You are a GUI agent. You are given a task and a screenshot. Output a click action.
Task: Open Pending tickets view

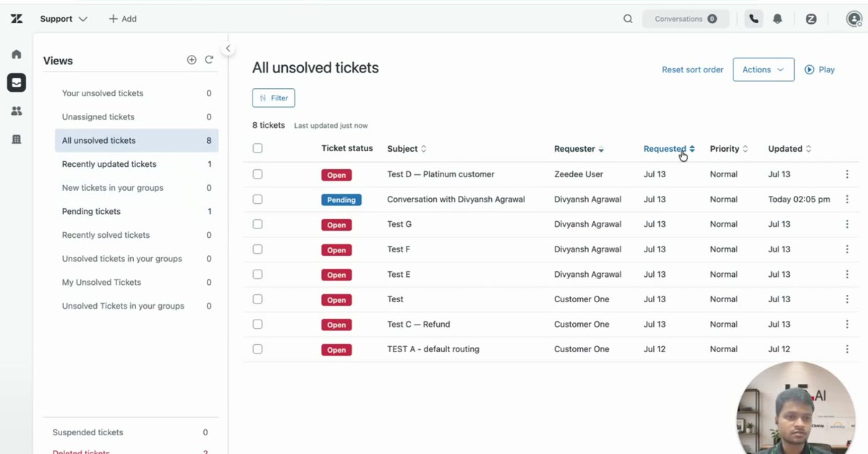[x=137, y=212]
